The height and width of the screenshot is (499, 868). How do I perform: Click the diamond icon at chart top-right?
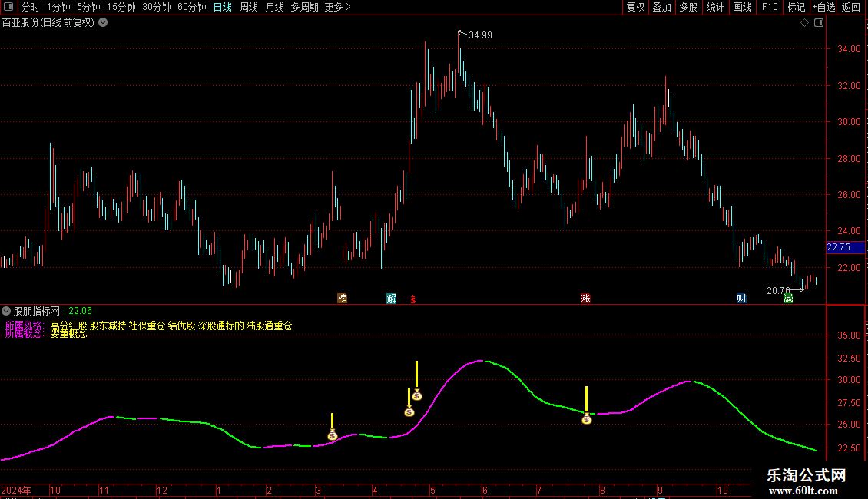point(804,23)
